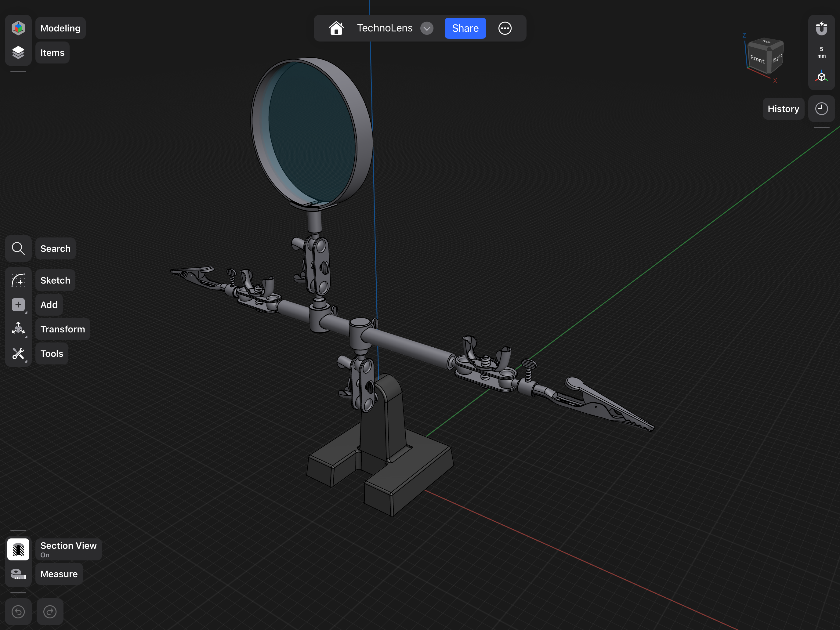Toggle Section View off
This screenshot has height=630, width=840.
click(18, 549)
